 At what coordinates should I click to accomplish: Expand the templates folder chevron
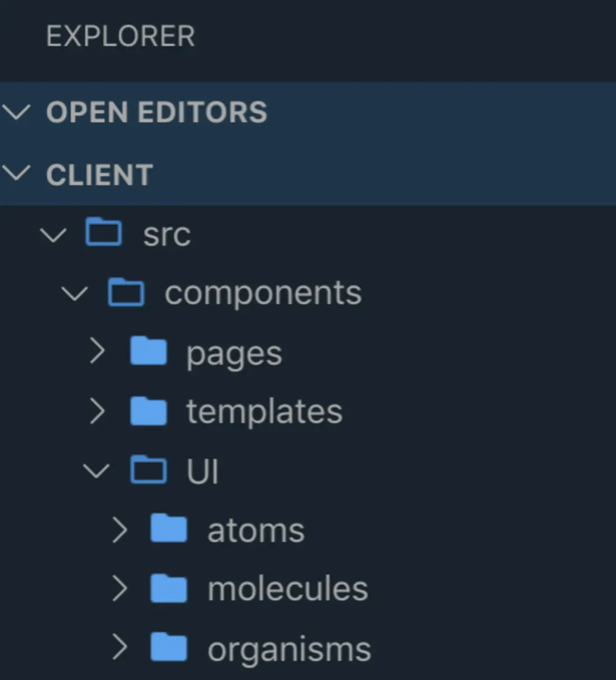[98, 411]
